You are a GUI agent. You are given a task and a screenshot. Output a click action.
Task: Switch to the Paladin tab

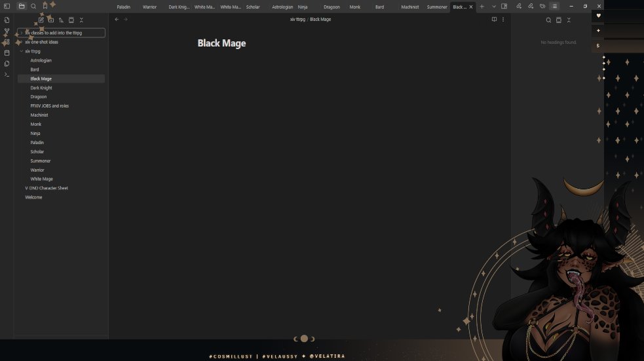(123, 7)
